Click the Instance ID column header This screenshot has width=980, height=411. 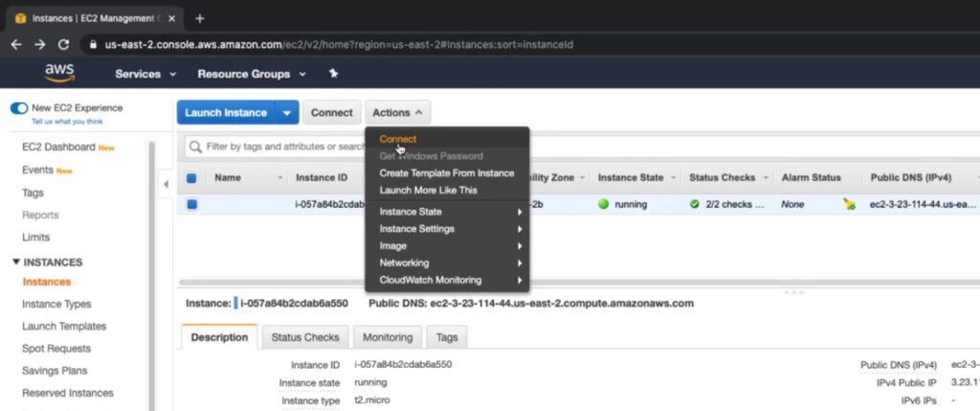(322, 177)
